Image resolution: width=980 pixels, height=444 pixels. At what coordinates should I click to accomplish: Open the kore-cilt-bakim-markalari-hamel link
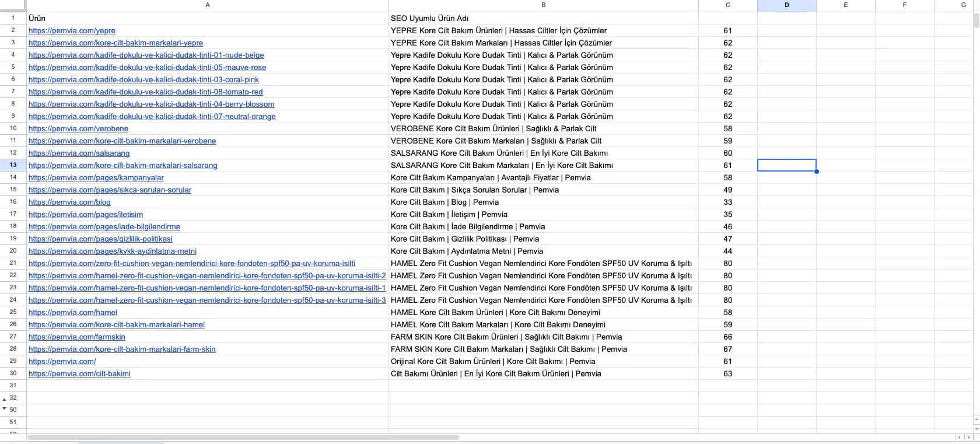point(117,324)
